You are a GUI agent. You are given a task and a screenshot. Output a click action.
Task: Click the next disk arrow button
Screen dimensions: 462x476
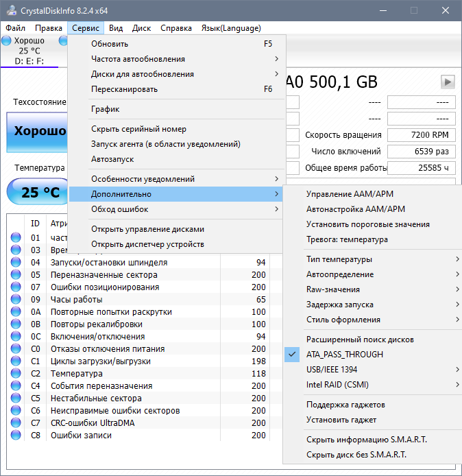[x=448, y=82]
